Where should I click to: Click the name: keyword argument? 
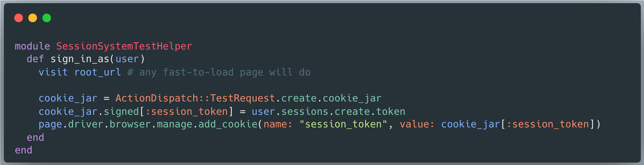tap(278, 124)
